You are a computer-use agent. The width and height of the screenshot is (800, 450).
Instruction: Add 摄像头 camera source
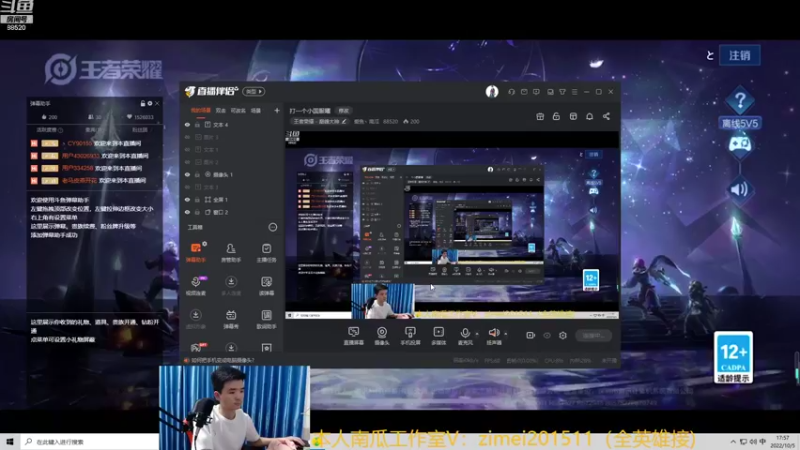pos(382,336)
